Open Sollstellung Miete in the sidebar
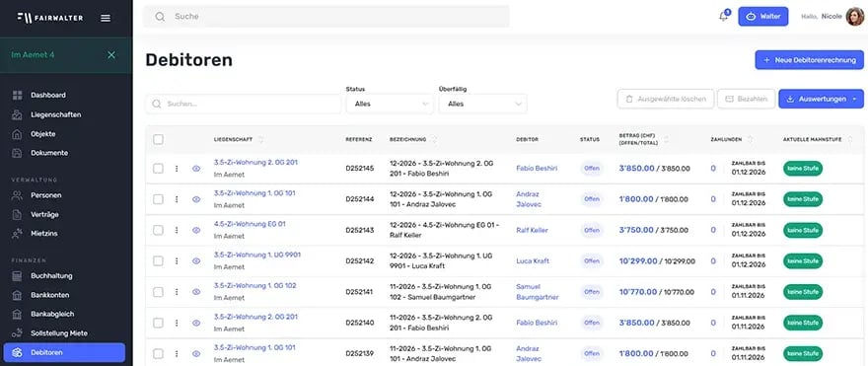This screenshot has width=868, height=366. [x=58, y=333]
